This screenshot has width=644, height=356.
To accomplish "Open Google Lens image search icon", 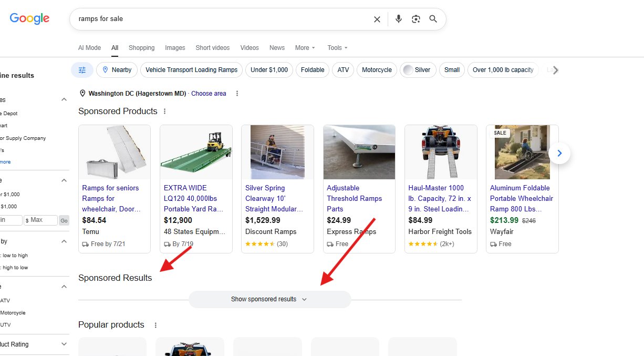I will tap(416, 19).
